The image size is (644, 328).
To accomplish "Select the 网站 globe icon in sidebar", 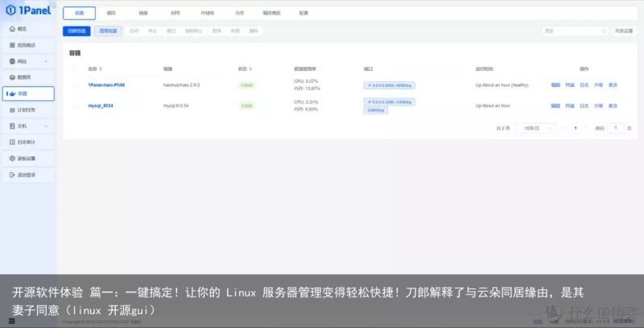I will (12, 61).
